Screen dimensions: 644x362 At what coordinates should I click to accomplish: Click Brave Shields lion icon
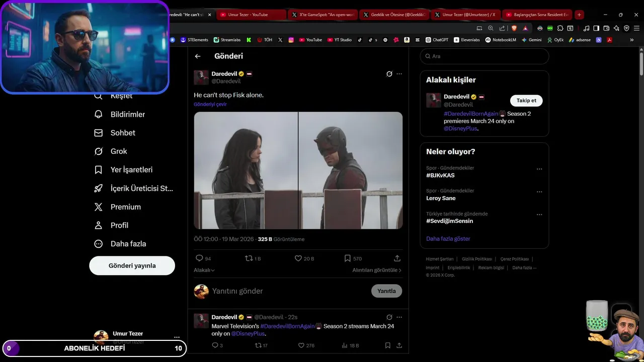tap(513, 28)
